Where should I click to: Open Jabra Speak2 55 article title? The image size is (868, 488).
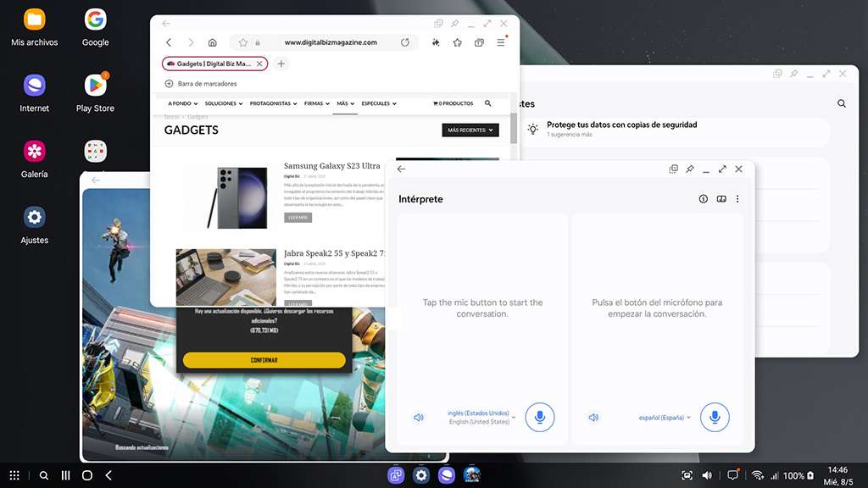pyautogui.click(x=334, y=253)
